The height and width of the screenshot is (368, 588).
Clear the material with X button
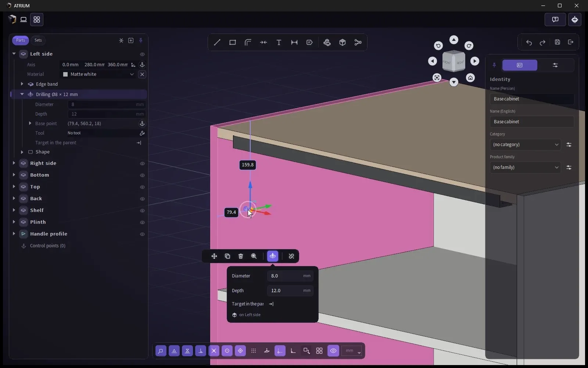pos(142,74)
